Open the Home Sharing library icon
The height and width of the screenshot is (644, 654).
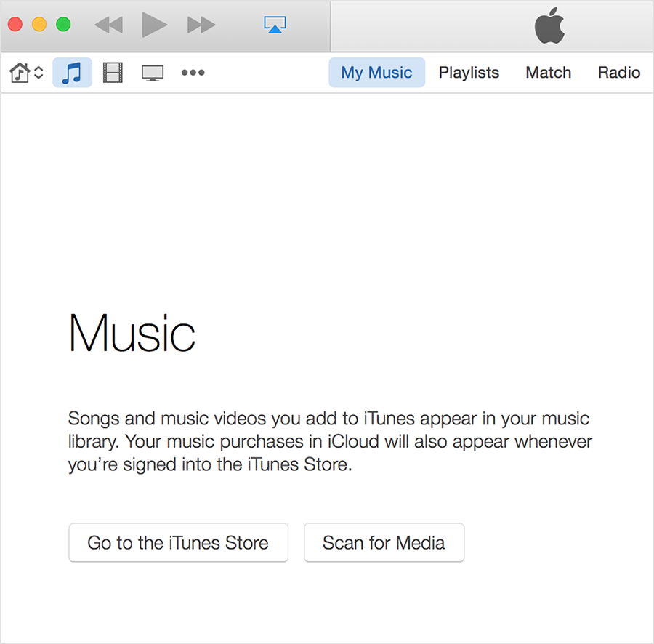tap(20, 73)
